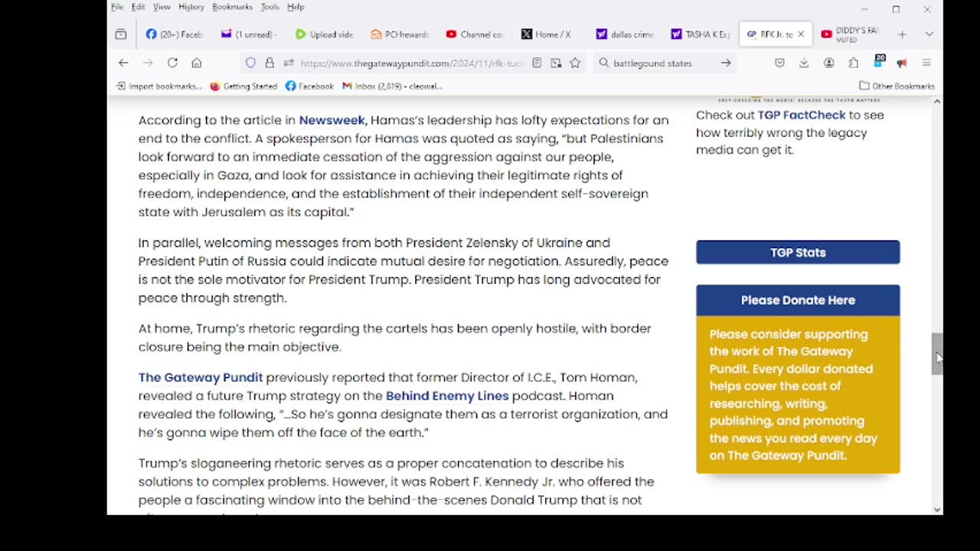Click the yellow donation message box
This screenshot has height=551, width=980.
click(x=798, y=394)
